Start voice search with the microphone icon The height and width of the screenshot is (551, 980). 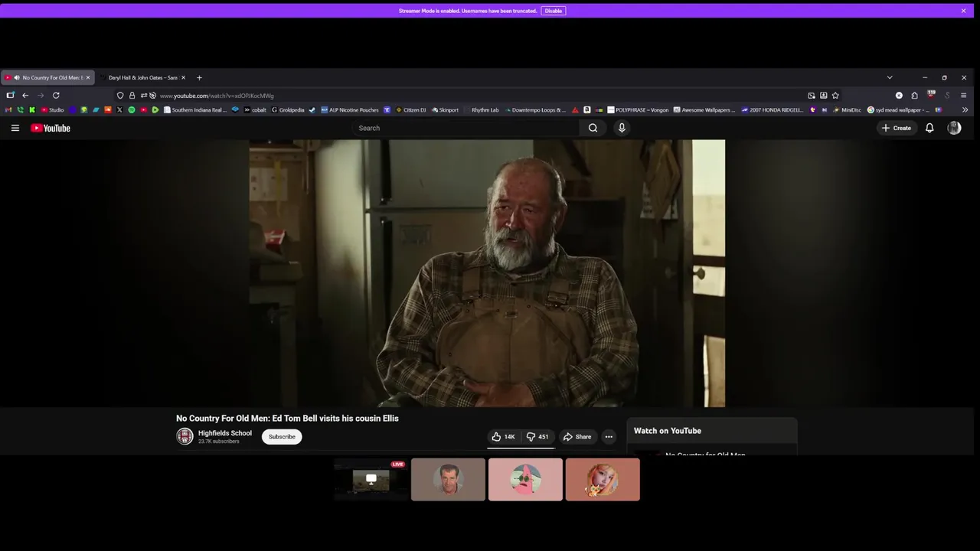622,128
